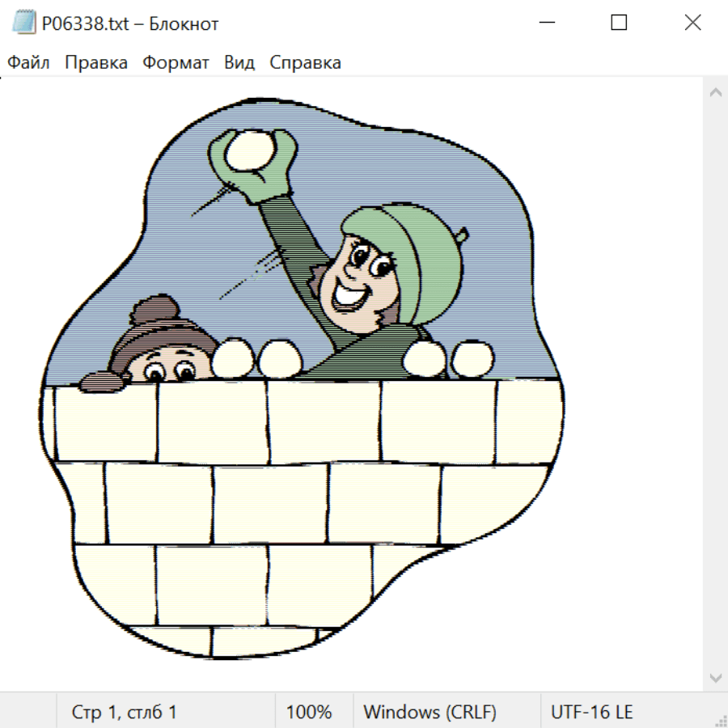Click the Стр 1, стлб 1 status indicator
The height and width of the screenshot is (728, 728).
125,713
